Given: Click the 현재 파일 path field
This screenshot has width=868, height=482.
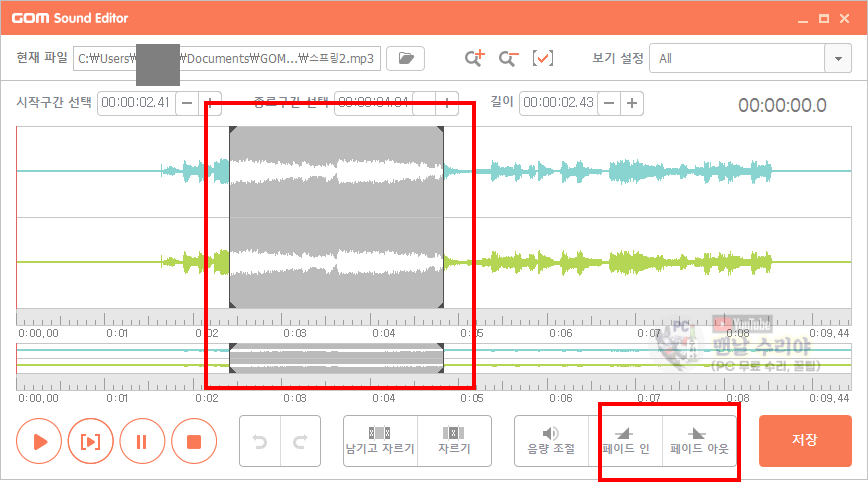Looking at the screenshot, I should point(227,58).
